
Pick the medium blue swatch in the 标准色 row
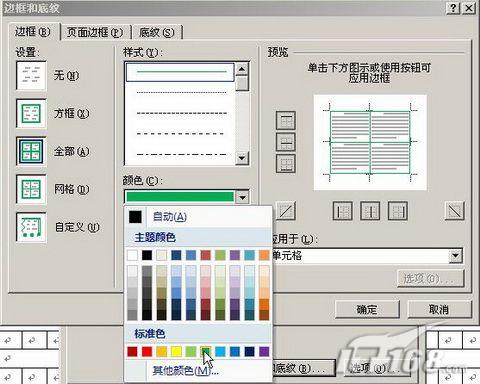[x=235, y=351]
